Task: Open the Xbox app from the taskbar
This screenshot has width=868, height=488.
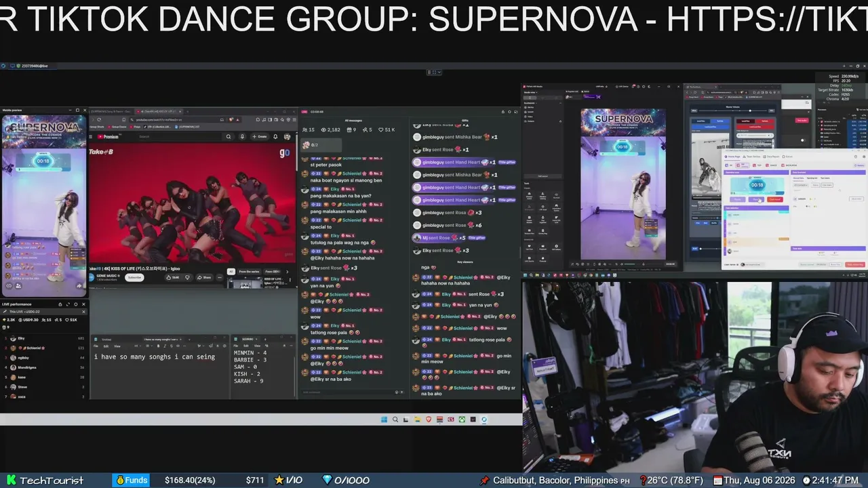Action: pyautogui.click(x=462, y=420)
